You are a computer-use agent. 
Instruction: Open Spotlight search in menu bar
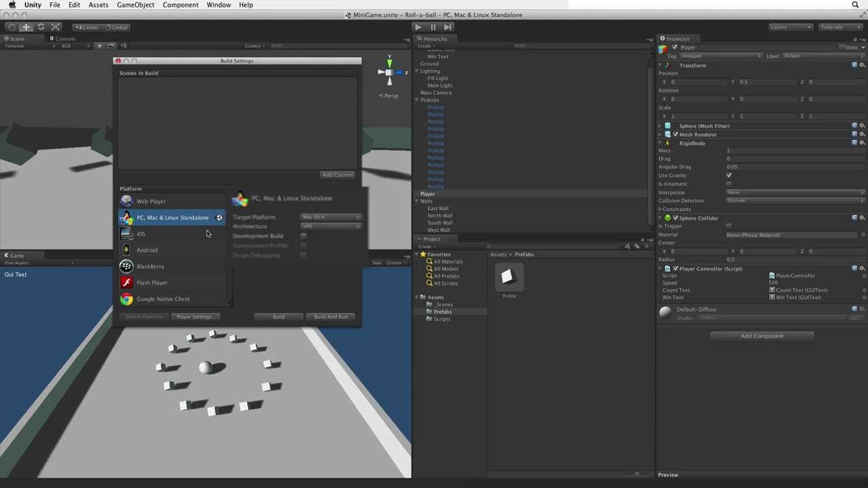click(855, 5)
